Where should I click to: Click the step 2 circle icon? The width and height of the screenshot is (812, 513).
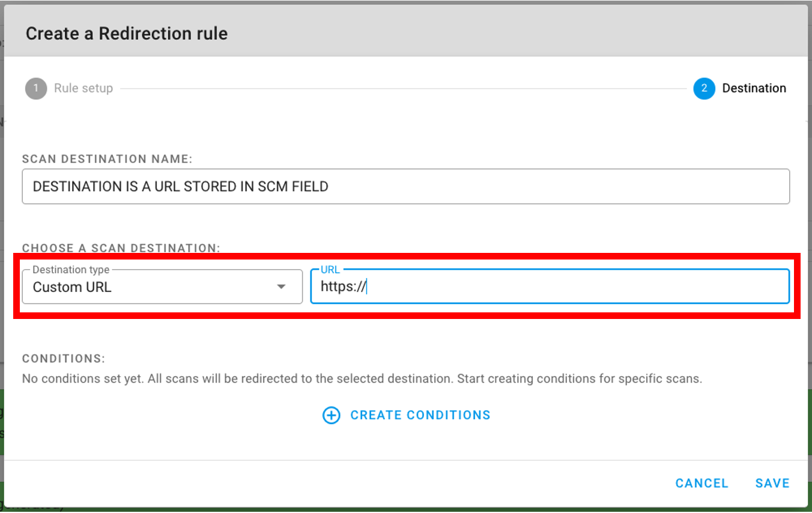[x=704, y=88]
